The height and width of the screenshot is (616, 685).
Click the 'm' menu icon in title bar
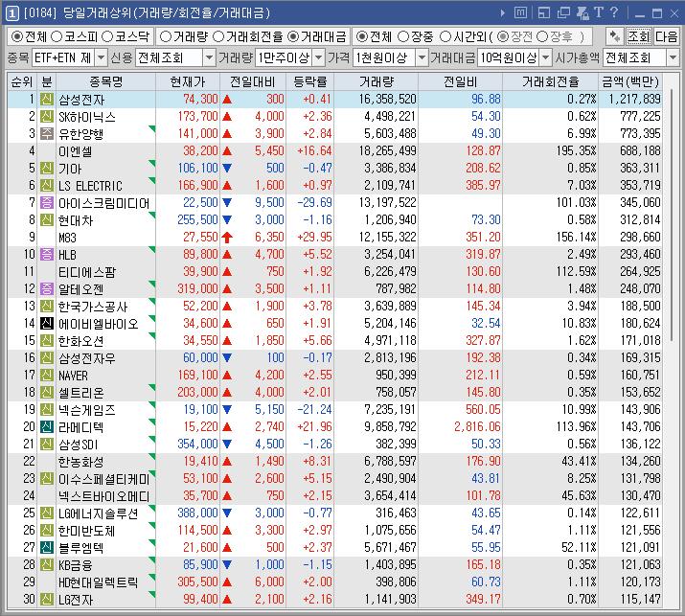pos(520,12)
